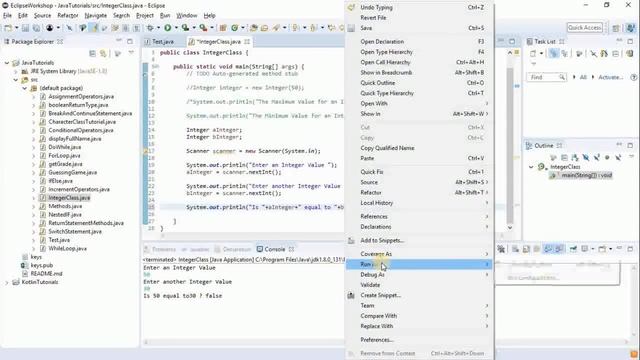Click the Add to Snippets icon entry
This screenshot has width=640, height=360.
[x=351, y=240]
